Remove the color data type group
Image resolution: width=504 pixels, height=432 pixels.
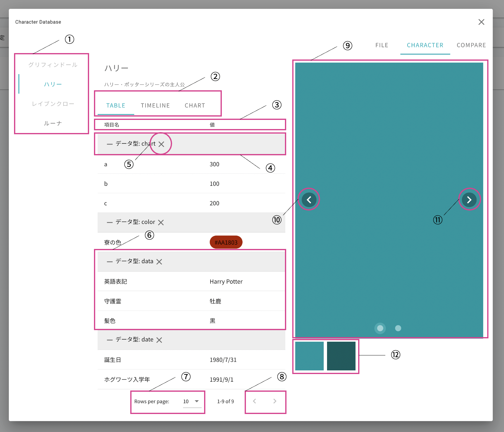pyautogui.click(x=161, y=222)
